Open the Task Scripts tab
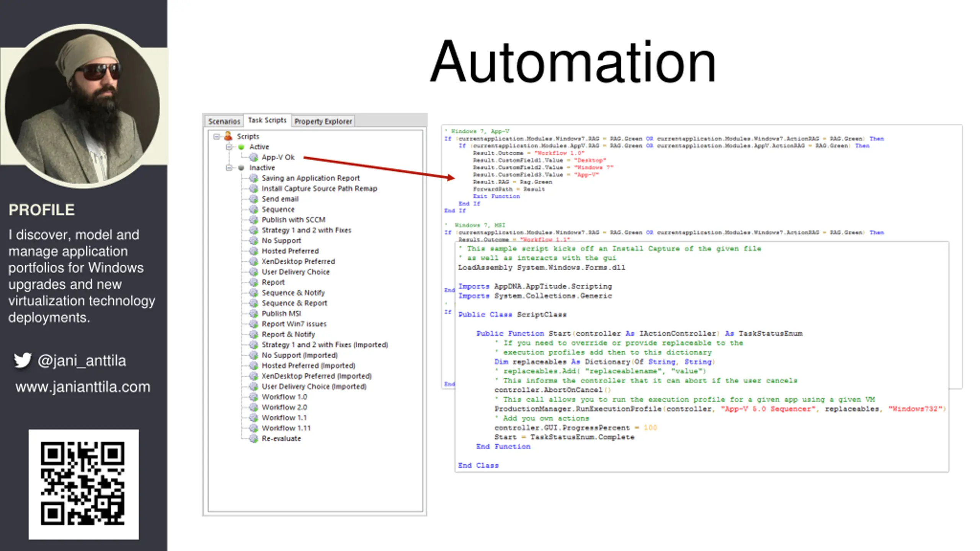 point(267,120)
